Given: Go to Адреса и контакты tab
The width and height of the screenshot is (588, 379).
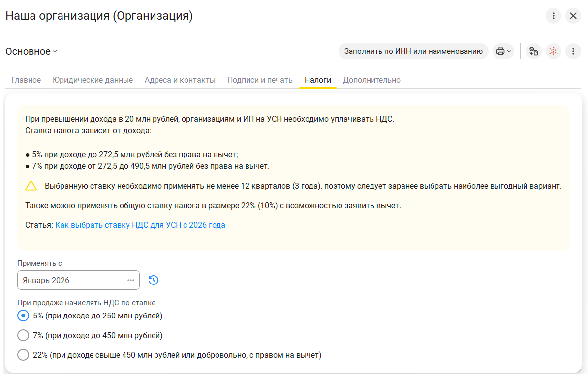Looking at the screenshot, I should (x=180, y=80).
